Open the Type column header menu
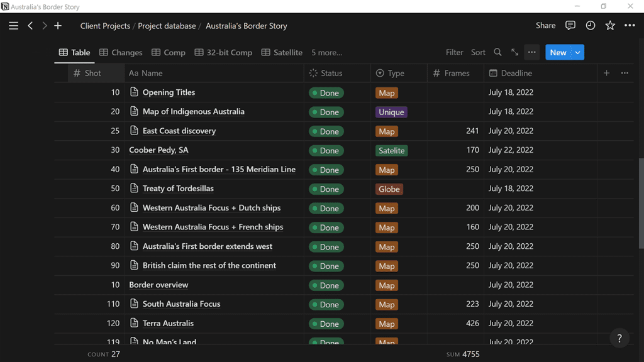This screenshot has height=362, width=644. click(399, 73)
